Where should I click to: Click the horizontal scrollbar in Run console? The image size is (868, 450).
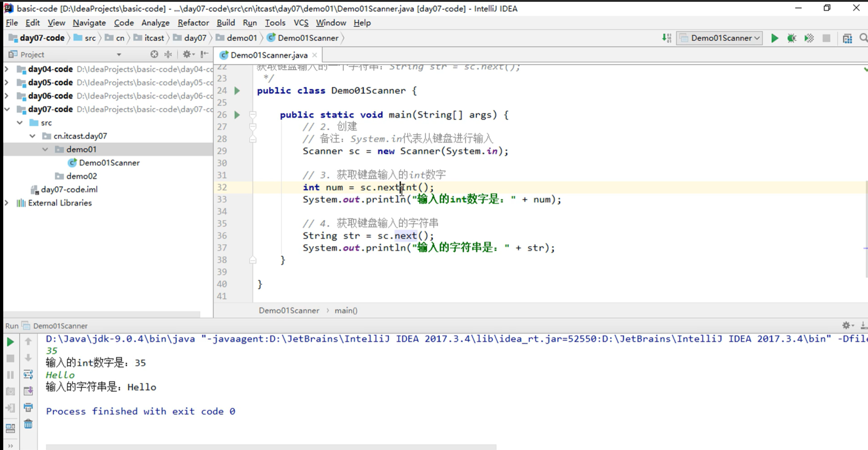tap(270, 447)
